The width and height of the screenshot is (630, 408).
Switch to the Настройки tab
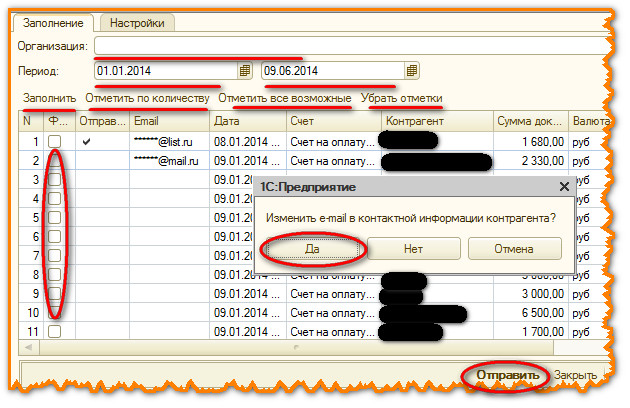[x=137, y=23]
